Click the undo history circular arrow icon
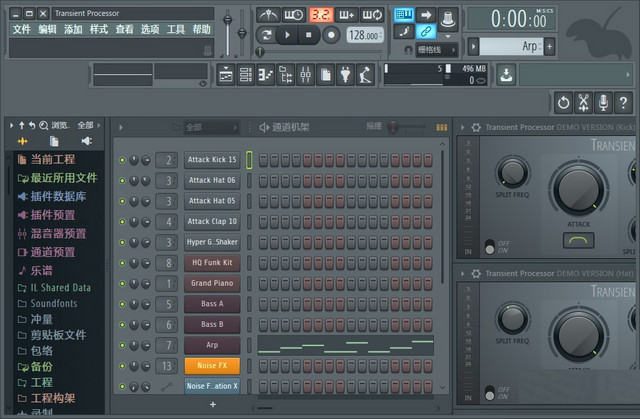The width and height of the screenshot is (640, 419). click(564, 102)
